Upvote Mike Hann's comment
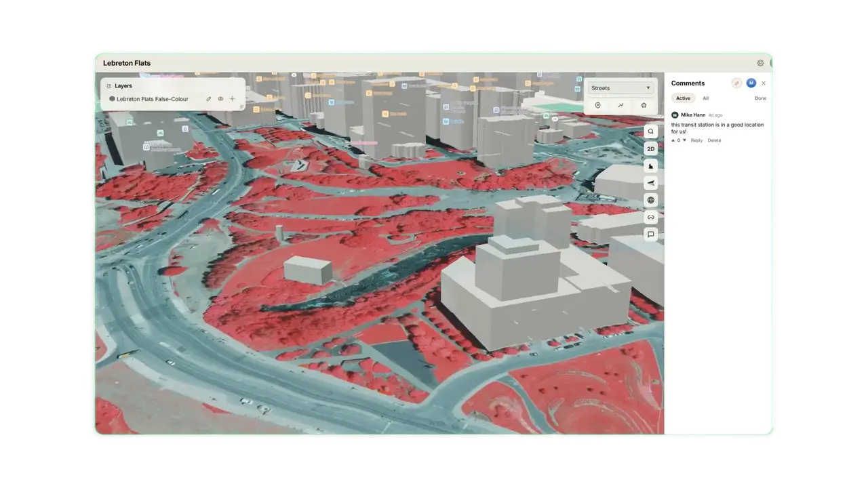 (x=673, y=140)
